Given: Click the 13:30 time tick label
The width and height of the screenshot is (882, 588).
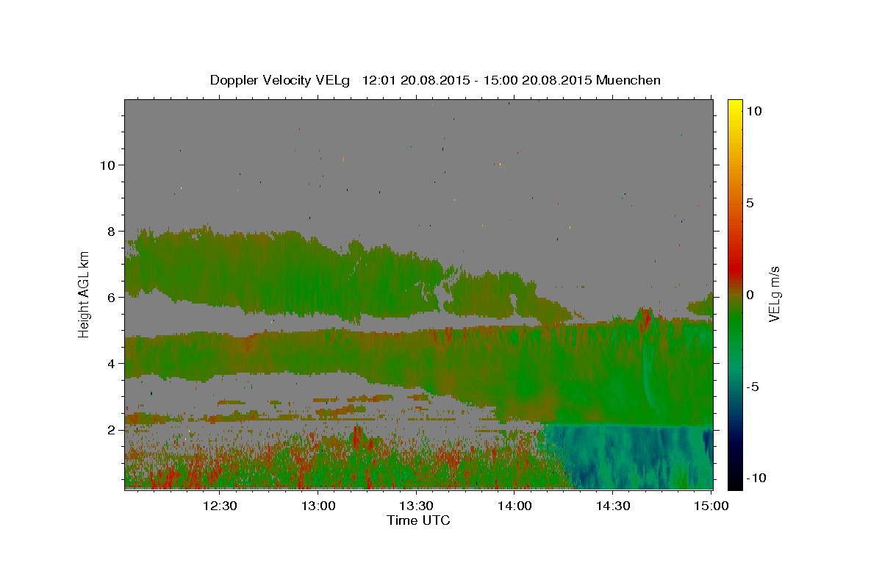Looking at the screenshot, I should [x=417, y=506].
